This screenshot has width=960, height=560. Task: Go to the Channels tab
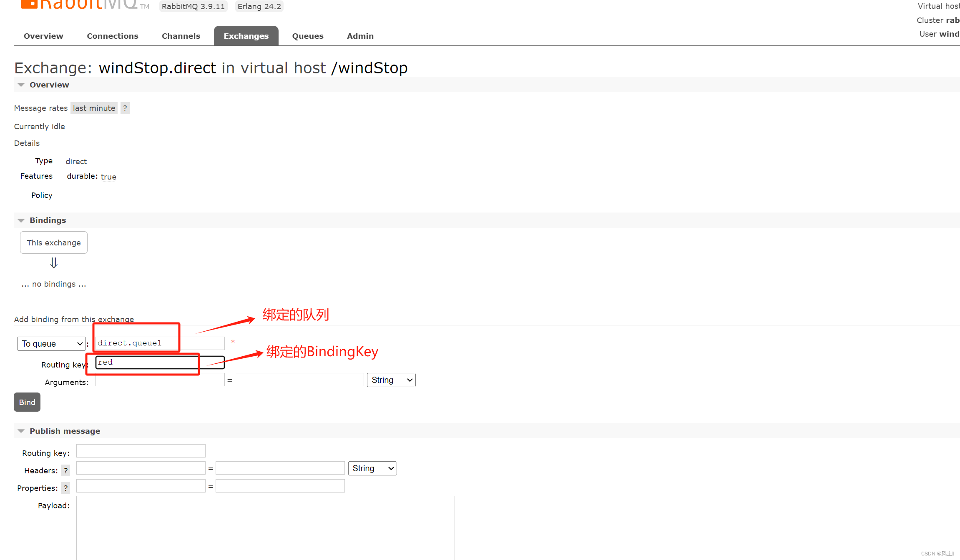tap(181, 36)
